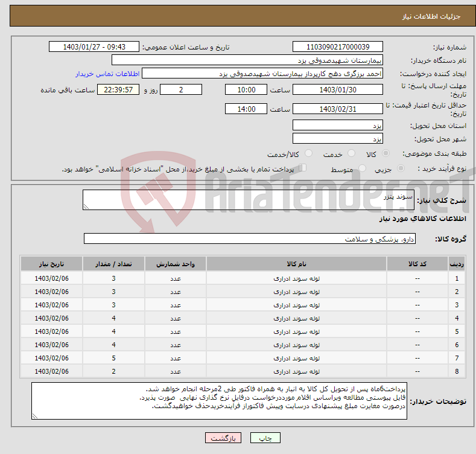This screenshot has width=476, height=454.
Task: Click the delivery province field یزد
Action: (338, 125)
